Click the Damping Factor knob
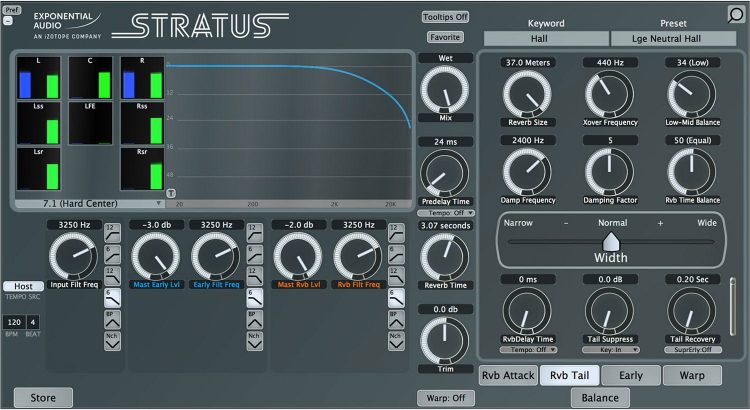 click(x=609, y=172)
